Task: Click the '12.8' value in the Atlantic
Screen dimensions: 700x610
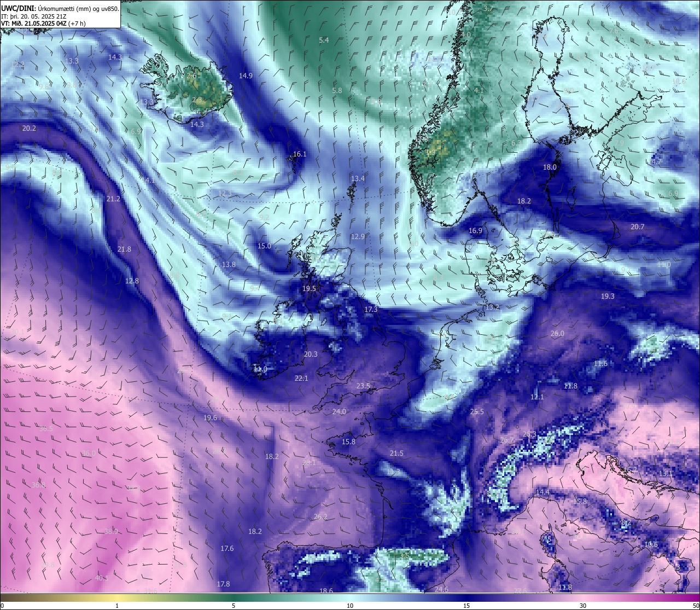Action: 132,281
